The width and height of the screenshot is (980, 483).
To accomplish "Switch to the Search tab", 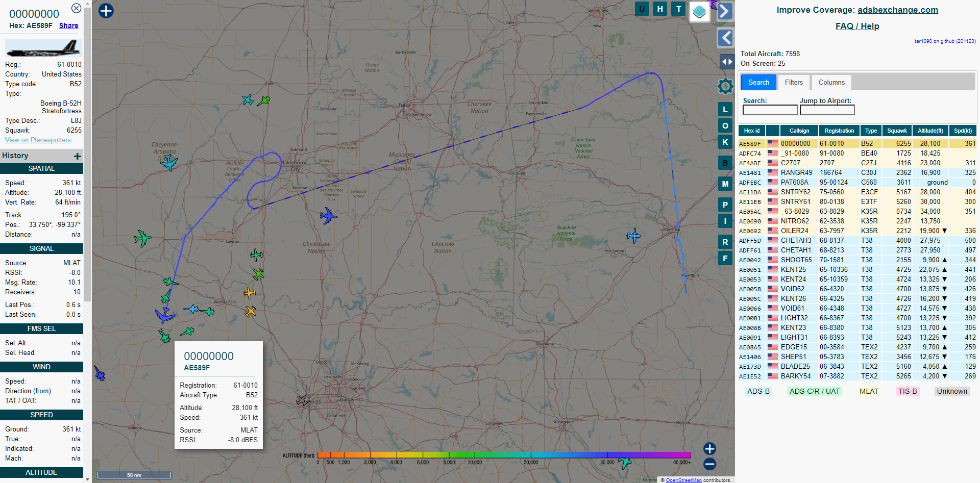I will coord(758,82).
